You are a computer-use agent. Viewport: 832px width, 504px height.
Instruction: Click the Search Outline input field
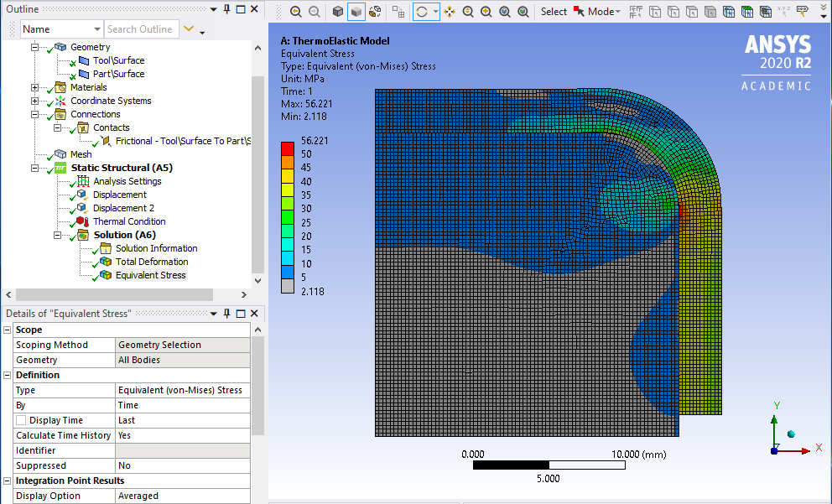point(140,29)
